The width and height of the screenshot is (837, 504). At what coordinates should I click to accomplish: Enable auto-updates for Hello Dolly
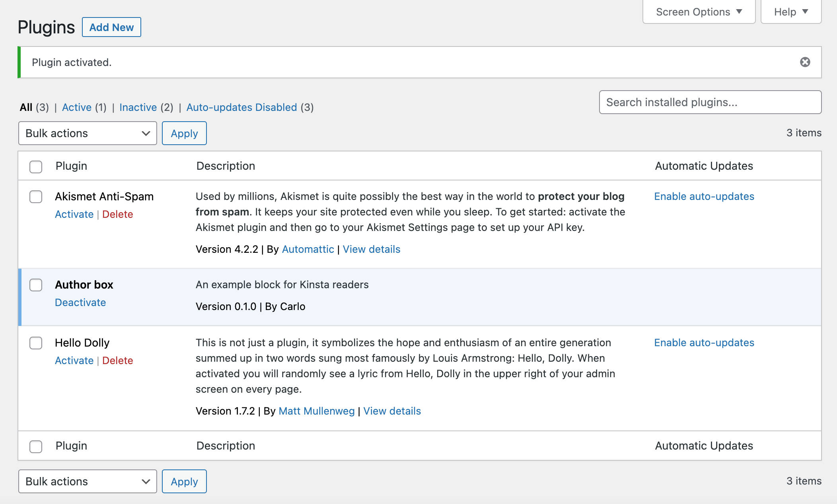(704, 342)
